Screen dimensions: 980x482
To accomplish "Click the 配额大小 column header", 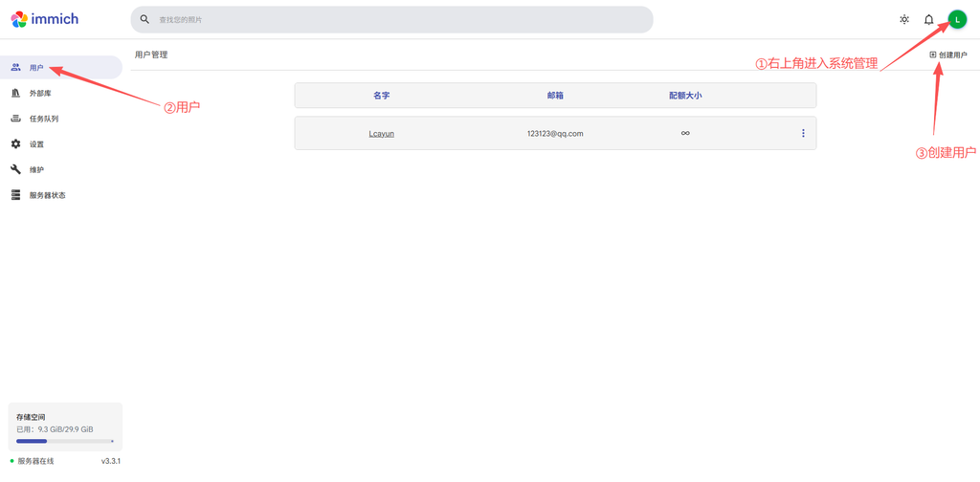I will (x=685, y=96).
